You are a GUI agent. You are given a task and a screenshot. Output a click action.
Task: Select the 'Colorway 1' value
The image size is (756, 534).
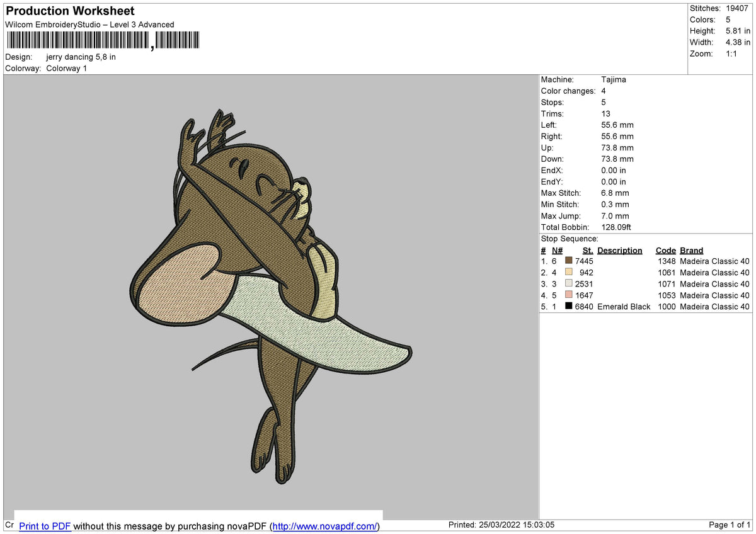tap(66, 68)
